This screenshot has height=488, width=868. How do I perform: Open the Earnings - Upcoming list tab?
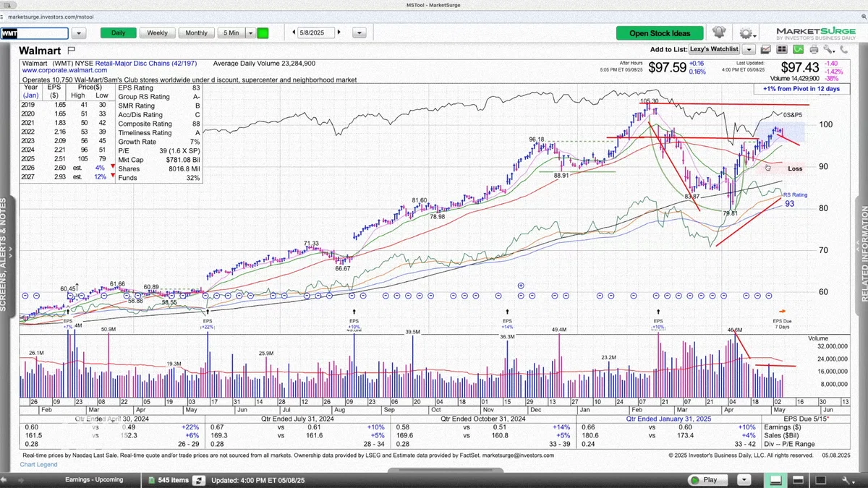94,480
